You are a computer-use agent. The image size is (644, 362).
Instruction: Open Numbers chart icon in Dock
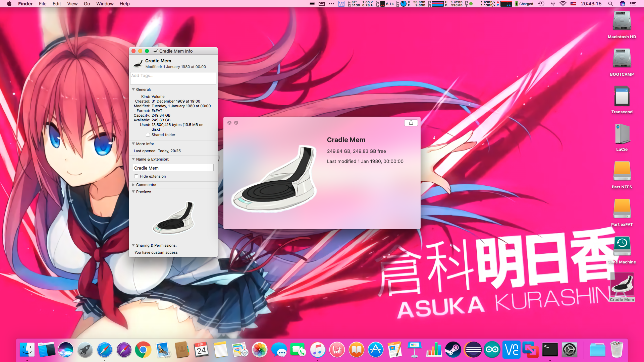(x=434, y=350)
